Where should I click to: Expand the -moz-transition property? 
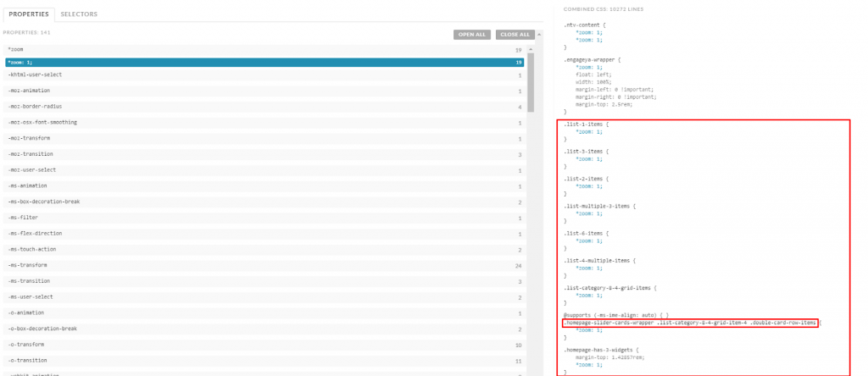tap(264, 154)
